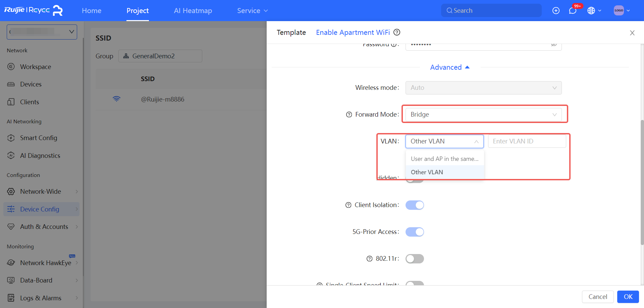This screenshot has width=644, height=308.
Task: Select "User and AP in the same..." option
Action: click(x=444, y=159)
